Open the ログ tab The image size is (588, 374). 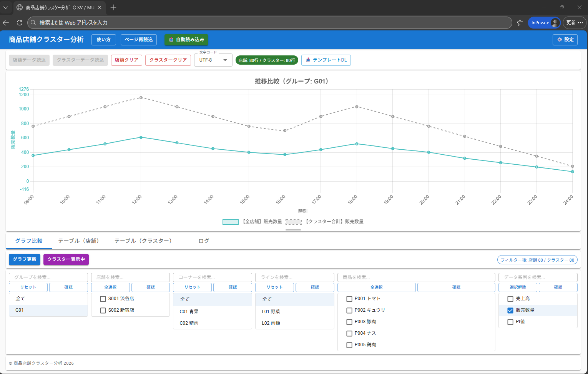pyautogui.click(x=204, y=241)
